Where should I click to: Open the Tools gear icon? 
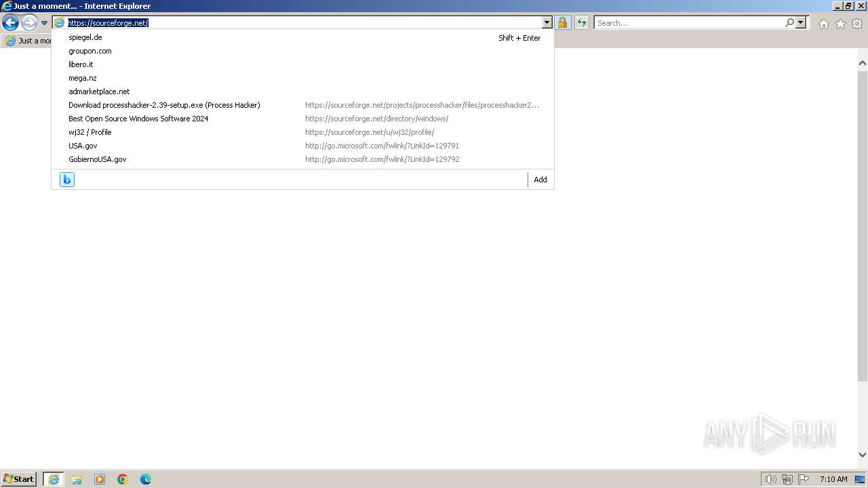coord(857,24)
